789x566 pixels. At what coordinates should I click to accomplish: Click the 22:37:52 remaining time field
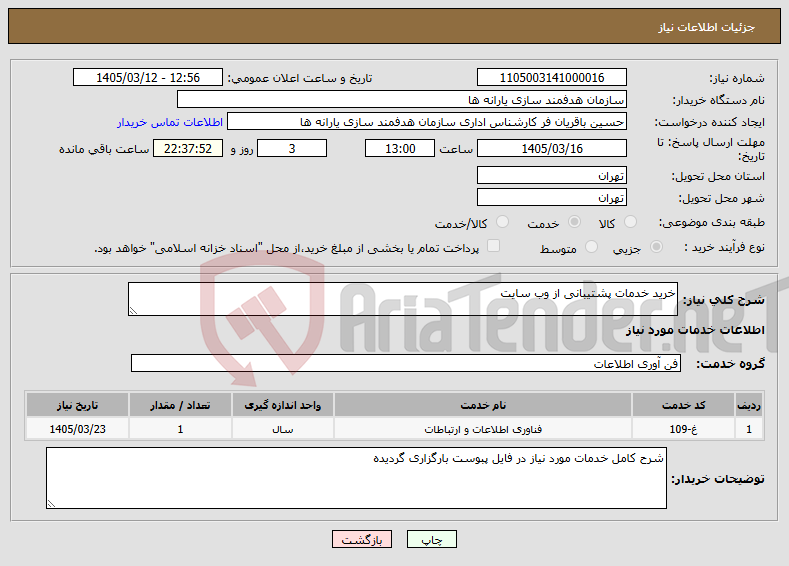(188, 148)
